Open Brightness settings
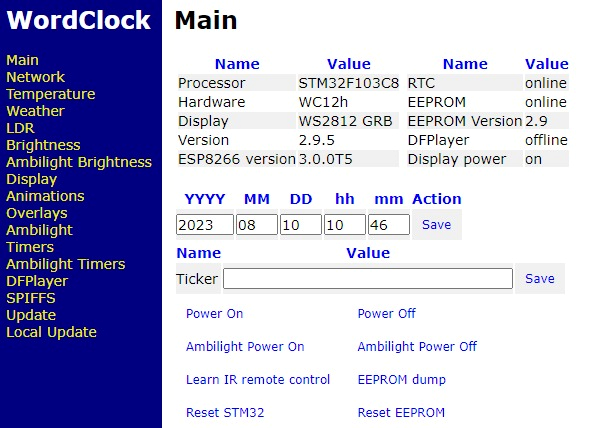Image resolution: width=600 pixels, height=428 pixels. click(x=43, y=145)
